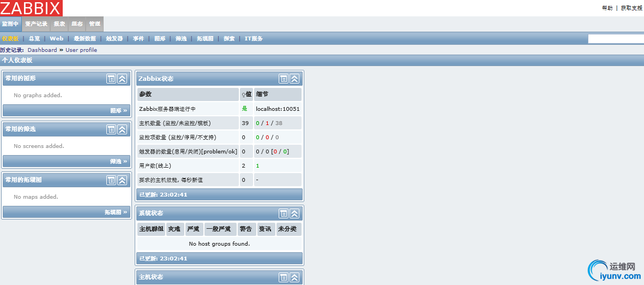Screen dimensions: 644x285
Task: Open menu icon of 主机状态 widget
Action: point(284,277)
